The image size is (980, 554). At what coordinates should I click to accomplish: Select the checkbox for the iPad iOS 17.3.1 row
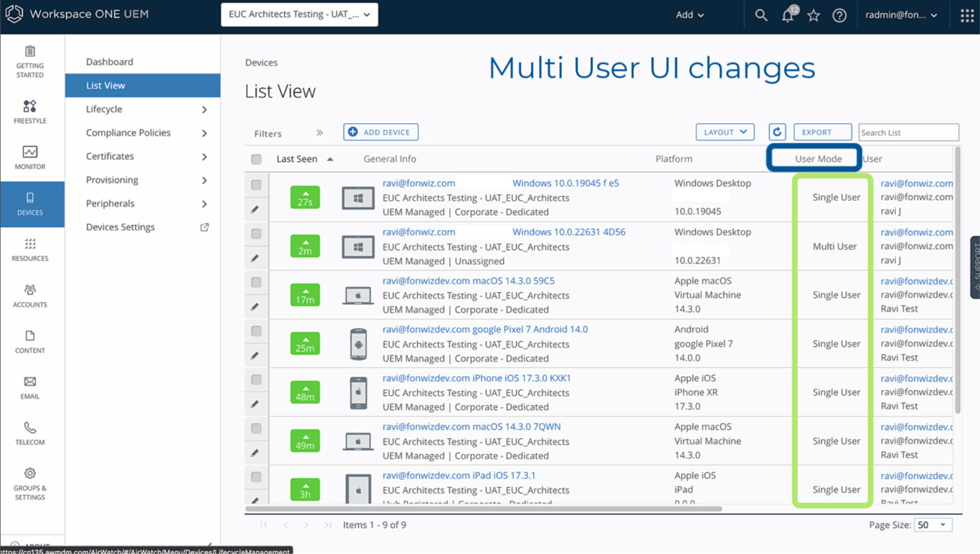pos(256,477)
